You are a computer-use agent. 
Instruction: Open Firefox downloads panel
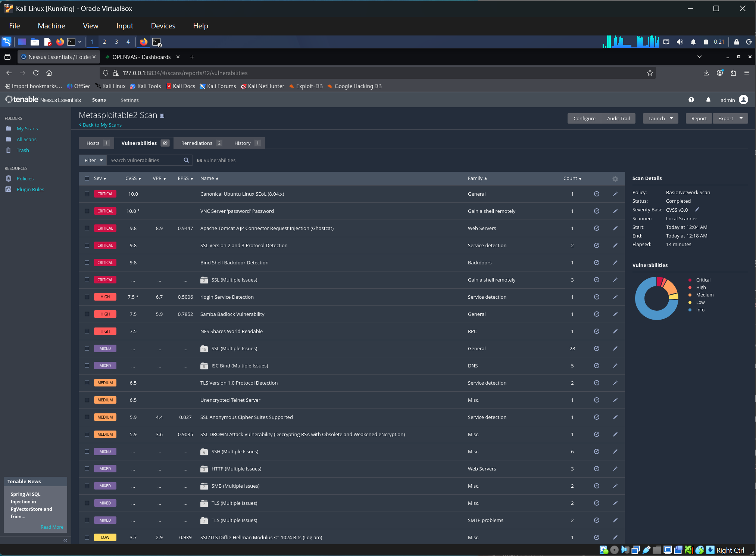706,73
